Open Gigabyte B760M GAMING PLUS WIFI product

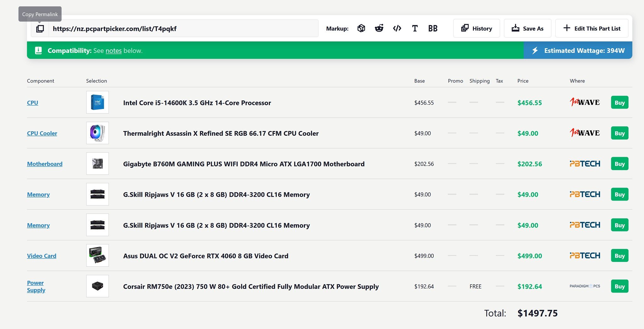point(244,164)
